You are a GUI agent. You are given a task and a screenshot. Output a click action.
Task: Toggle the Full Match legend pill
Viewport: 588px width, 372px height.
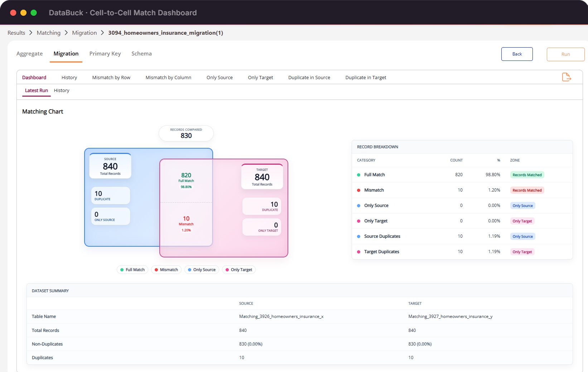coord(132,270)
